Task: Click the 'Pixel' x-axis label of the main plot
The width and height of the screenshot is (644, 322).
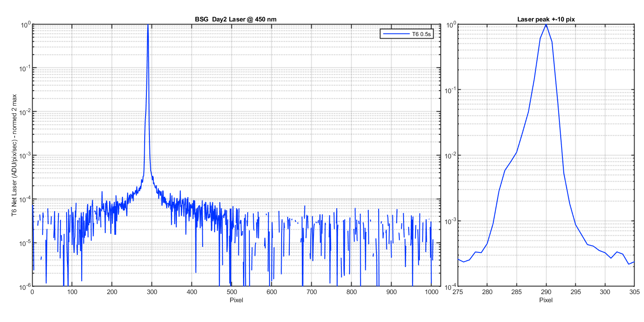Action: (236, 300)
